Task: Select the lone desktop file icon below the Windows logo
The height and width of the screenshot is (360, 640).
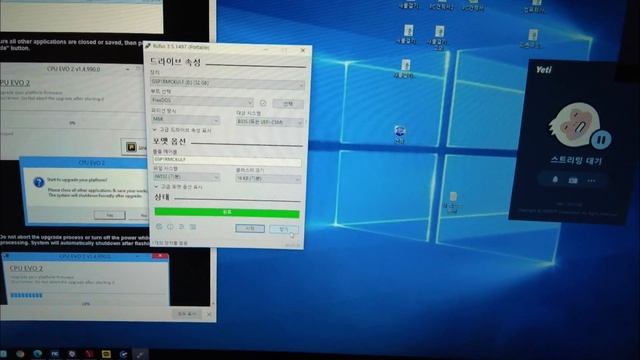Action: 452,202
